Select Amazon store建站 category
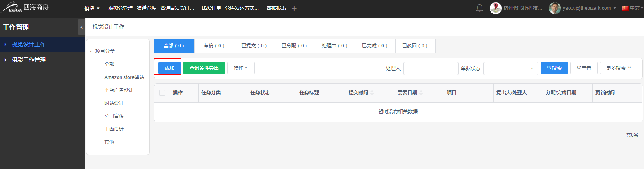 pyautogui.click(x=124, y=77)
